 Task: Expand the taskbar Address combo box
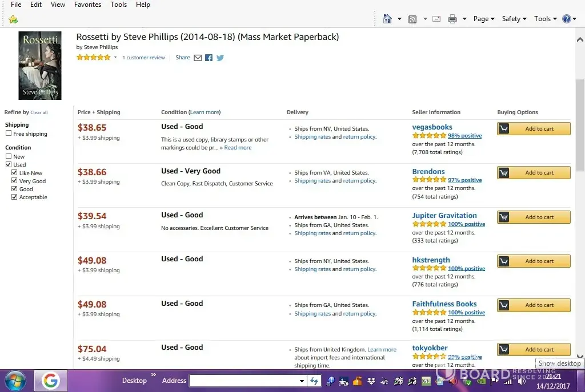302,381
